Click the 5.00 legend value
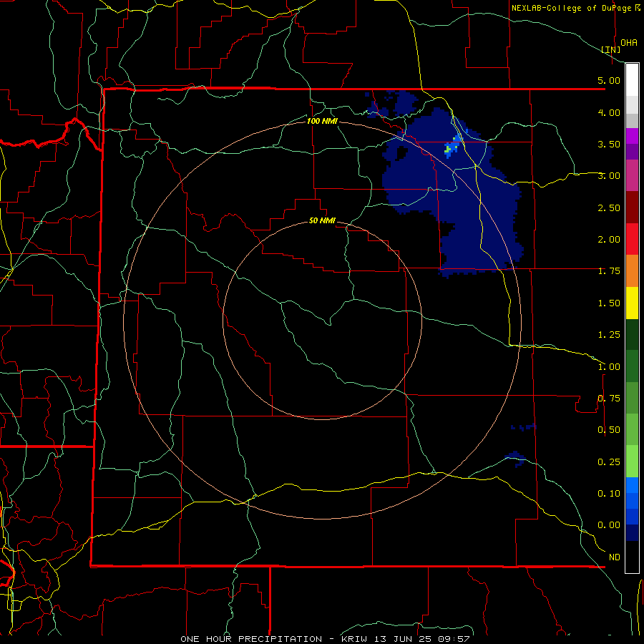Image resolution: width=644 pixels, height=644 pixels. (609, 80)
